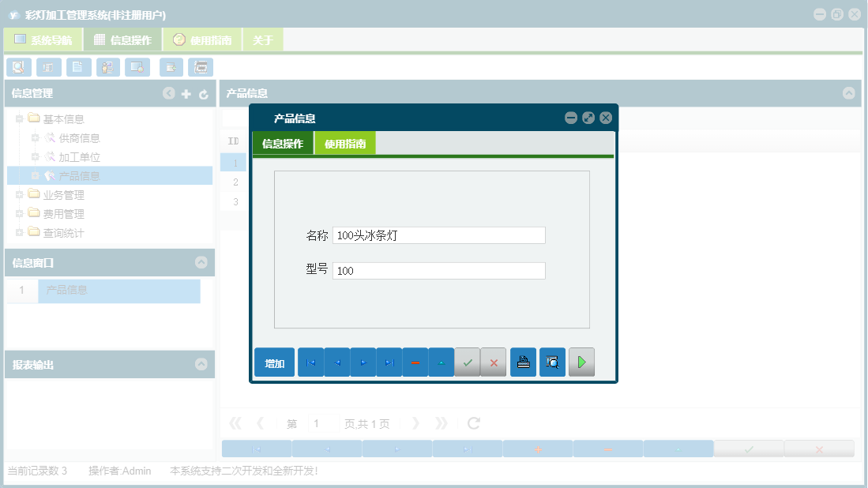Cancel edits with the red X icon
The image size is (868, 488).
click(x=493, y=362)
